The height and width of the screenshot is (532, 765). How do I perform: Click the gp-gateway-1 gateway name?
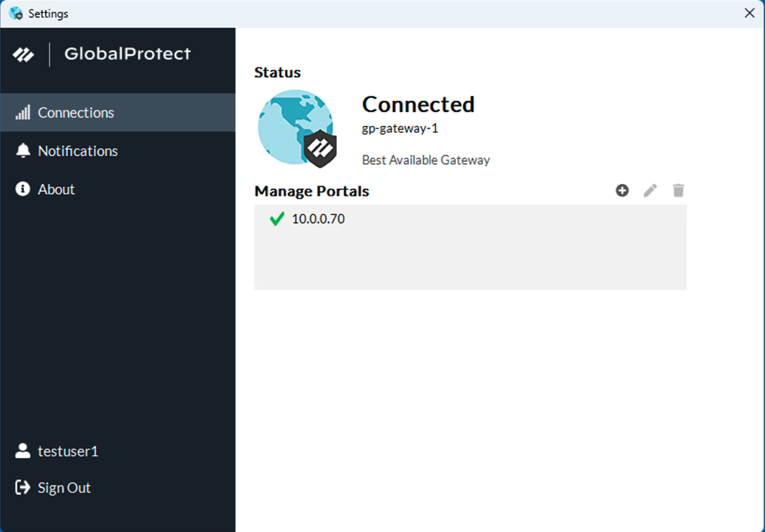(x=400, y=129)
